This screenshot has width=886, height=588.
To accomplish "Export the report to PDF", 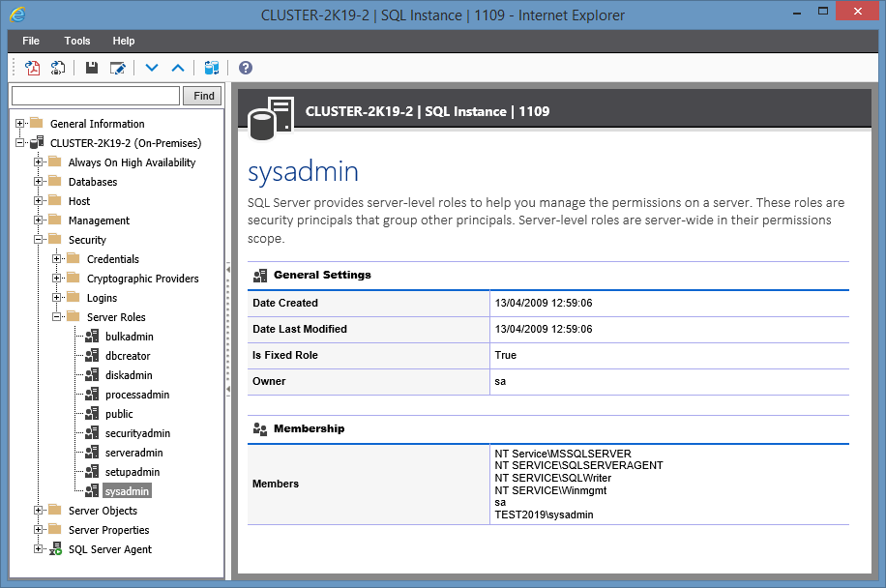I will [32, 68].
